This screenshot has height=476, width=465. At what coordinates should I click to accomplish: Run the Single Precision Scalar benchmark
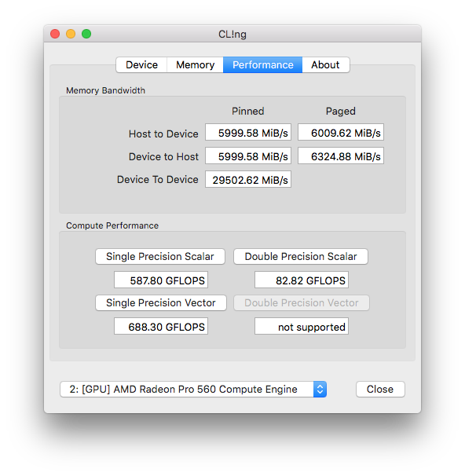[x=160, y=257]
